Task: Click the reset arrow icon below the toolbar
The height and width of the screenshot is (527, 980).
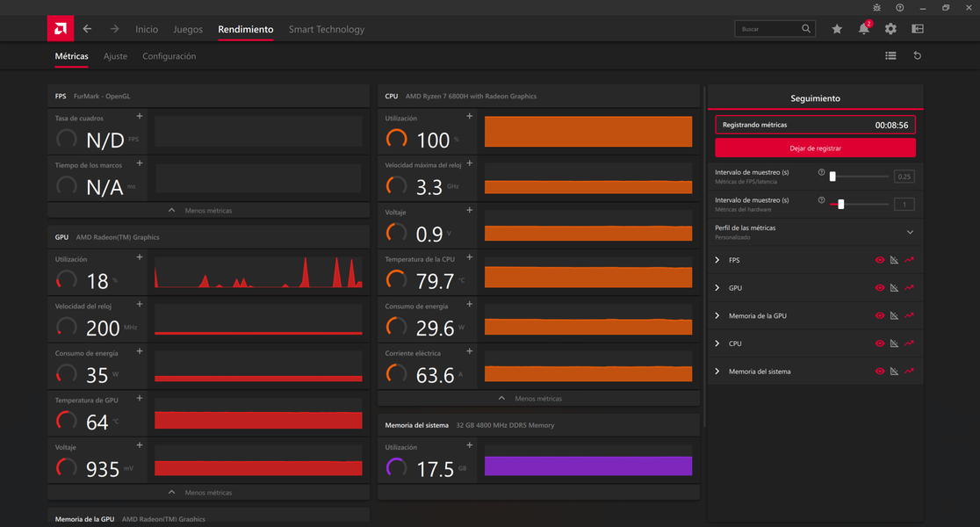Action: click(x=917, y=56)
